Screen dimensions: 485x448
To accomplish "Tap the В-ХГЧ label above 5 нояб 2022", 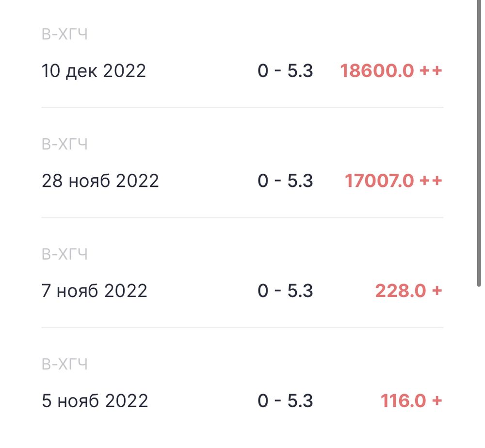I will 65,364.
